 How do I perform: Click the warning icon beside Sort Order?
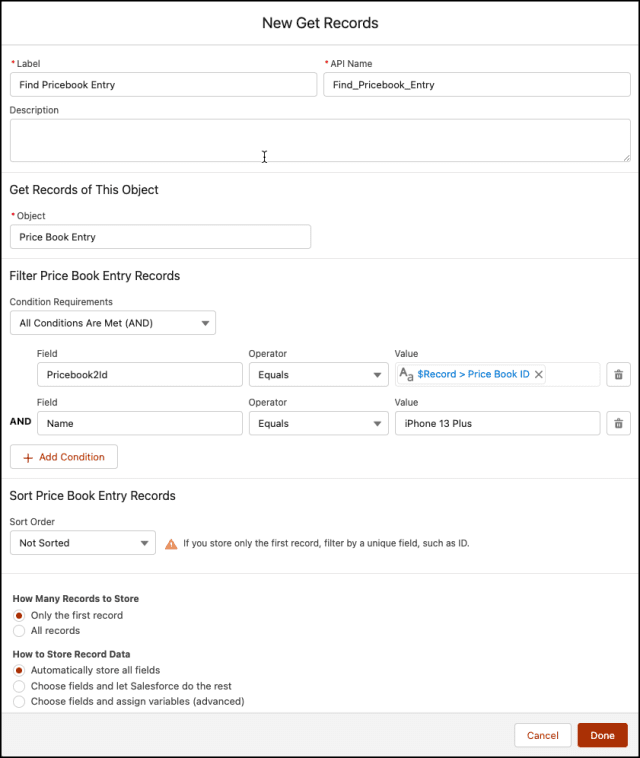tap(171, 544)
